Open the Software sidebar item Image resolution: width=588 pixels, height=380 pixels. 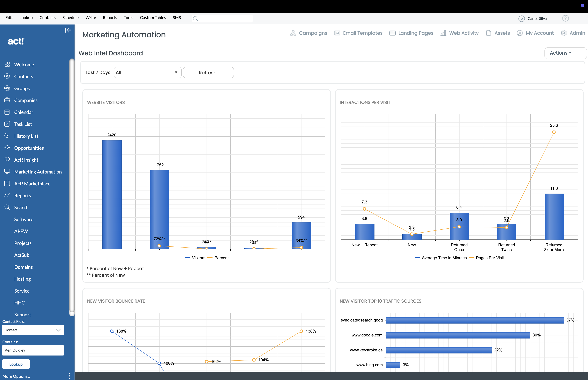point(24,219)
